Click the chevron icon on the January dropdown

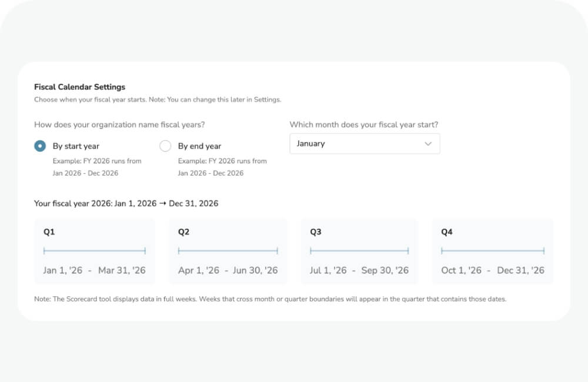click(x=428, y=143)
